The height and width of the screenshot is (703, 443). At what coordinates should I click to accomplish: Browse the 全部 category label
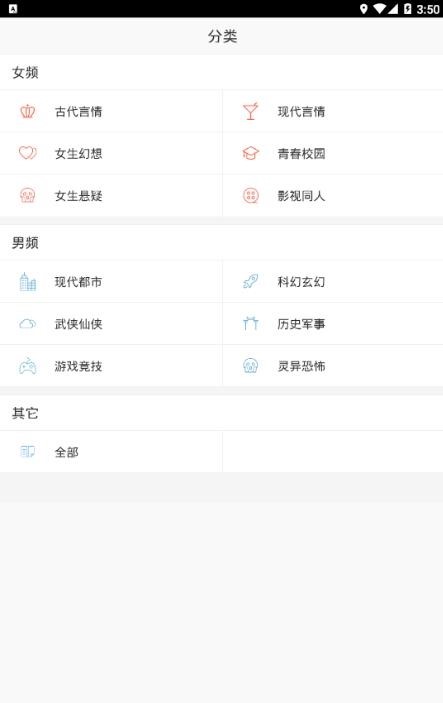coord(67,452)
